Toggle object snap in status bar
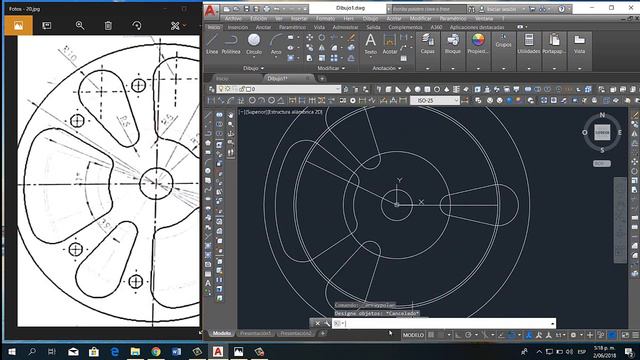 coord(511,335)
